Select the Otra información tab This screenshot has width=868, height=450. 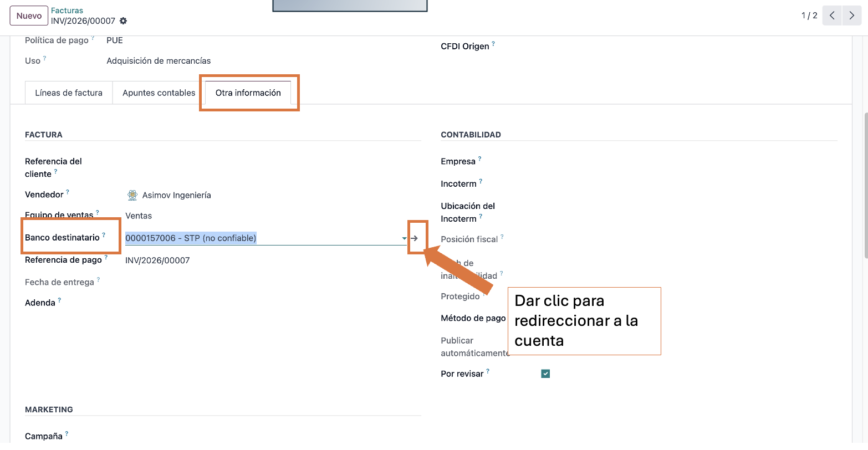click(x=248, y=93)
